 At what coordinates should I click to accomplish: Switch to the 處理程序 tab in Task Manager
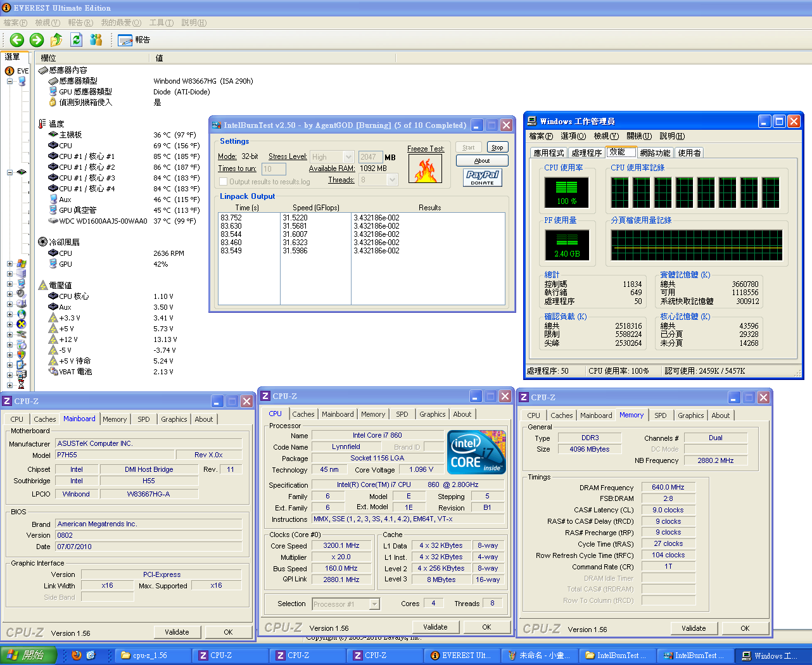(587, 153)
